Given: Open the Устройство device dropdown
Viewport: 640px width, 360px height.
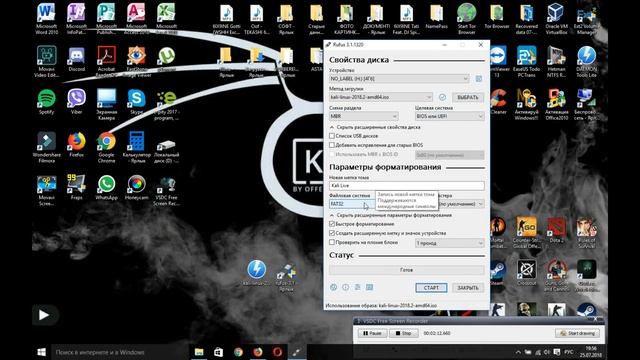Looking at the screenshot, I should point(399,78).
